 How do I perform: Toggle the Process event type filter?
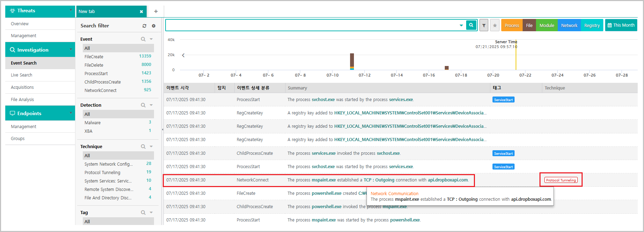click(511, 25)
